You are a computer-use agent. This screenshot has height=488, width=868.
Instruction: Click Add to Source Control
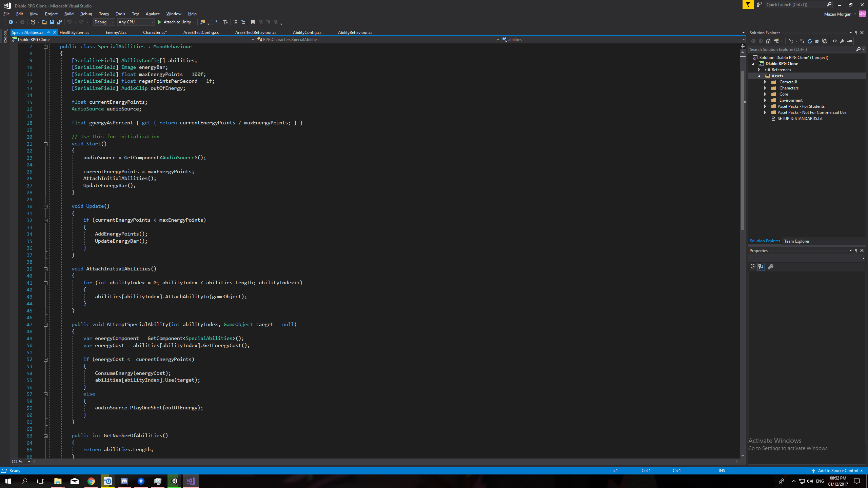(837, 471)
